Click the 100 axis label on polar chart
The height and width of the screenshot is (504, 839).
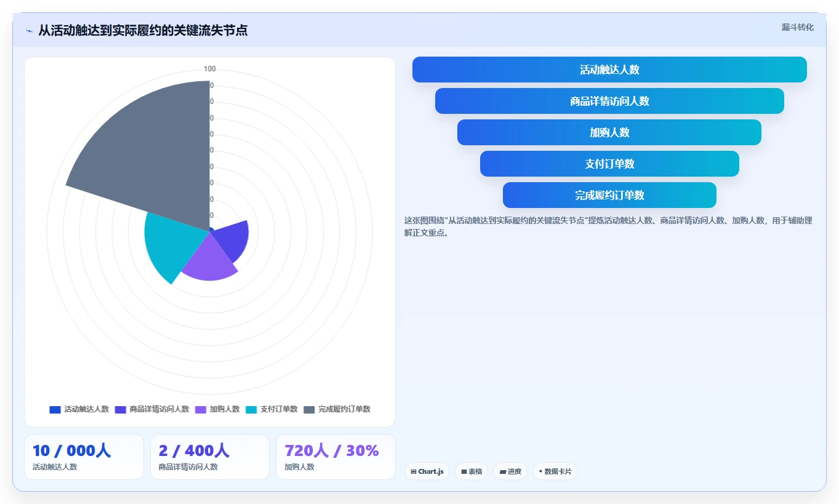[x=210, y=69]
